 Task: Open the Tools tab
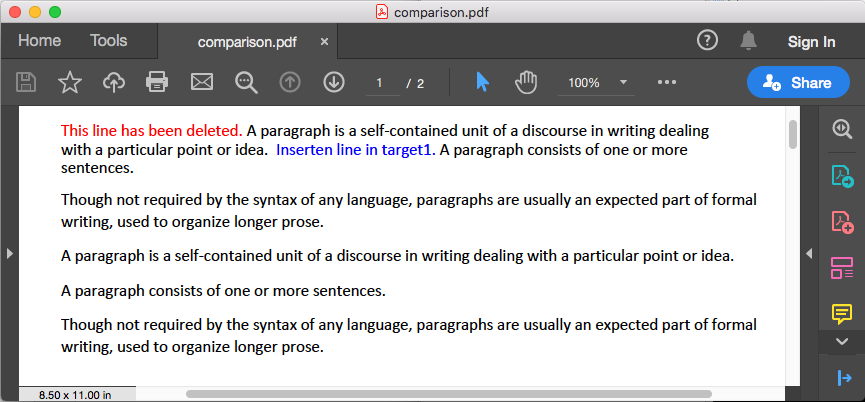click(109, 41)
